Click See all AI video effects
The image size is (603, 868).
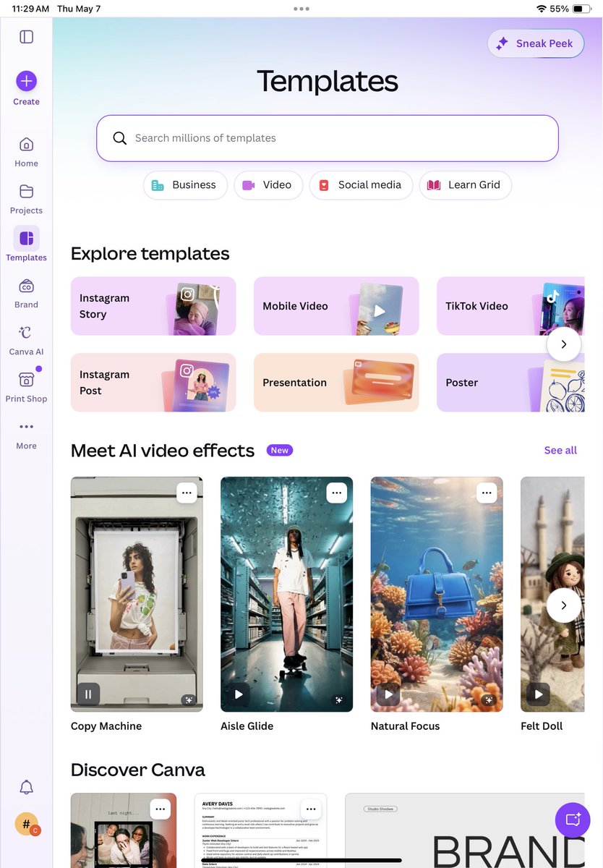(x=560, y=451)
